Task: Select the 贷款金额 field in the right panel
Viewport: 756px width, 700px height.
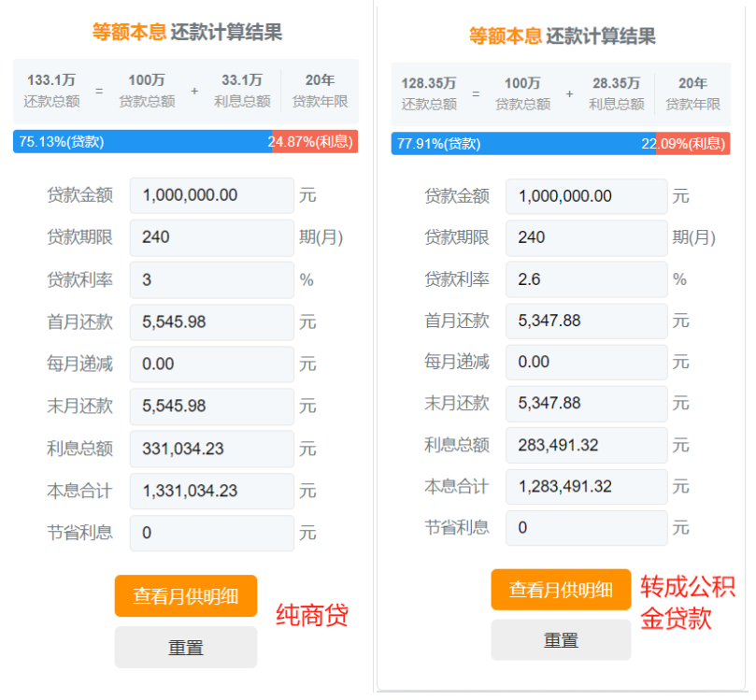Action: point(586,196)
